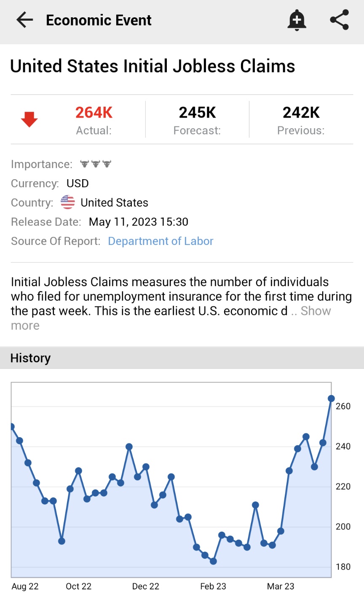Tap the Dec 22 axis label
Viewport: 364px width, 605px height.
click(145, 586)
